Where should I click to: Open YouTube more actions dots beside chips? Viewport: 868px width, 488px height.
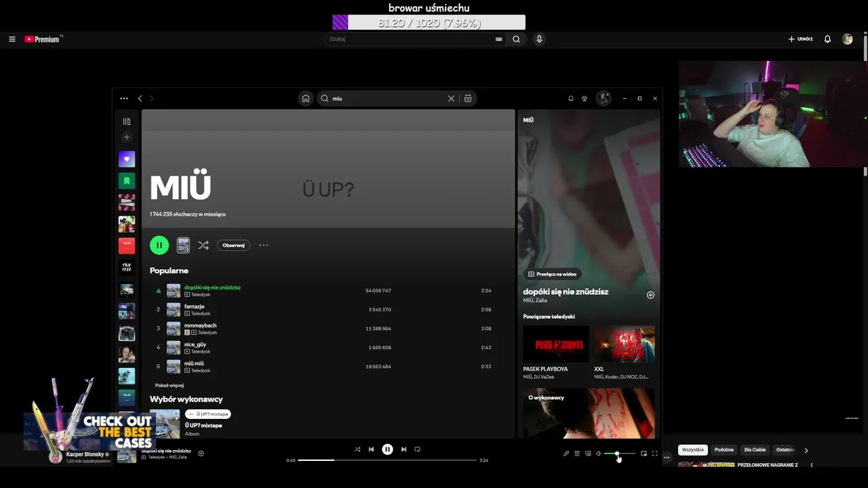667,457
